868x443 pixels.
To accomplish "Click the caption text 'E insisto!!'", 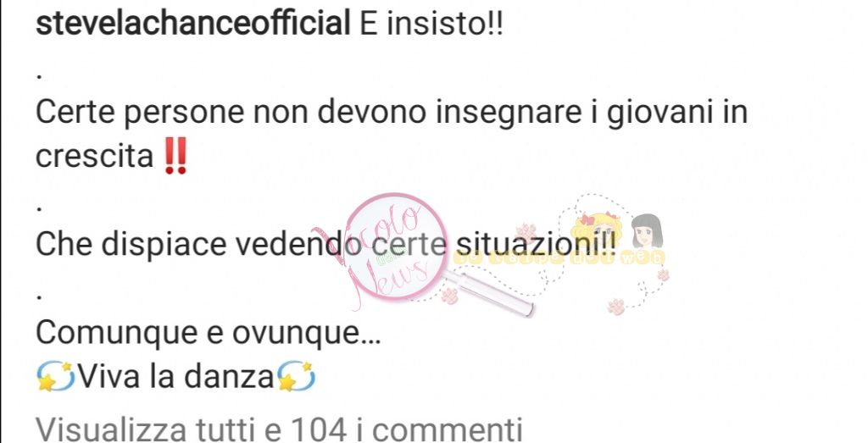I will (431, 24).
